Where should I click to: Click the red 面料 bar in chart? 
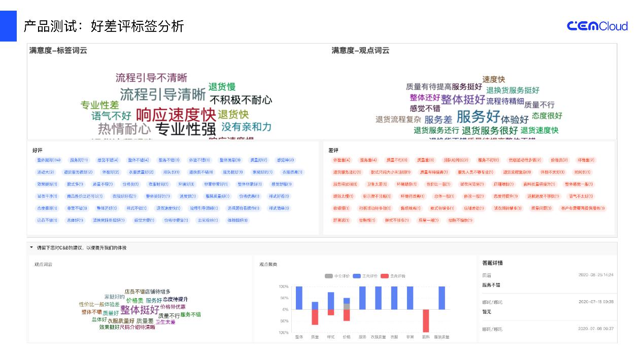426,320
